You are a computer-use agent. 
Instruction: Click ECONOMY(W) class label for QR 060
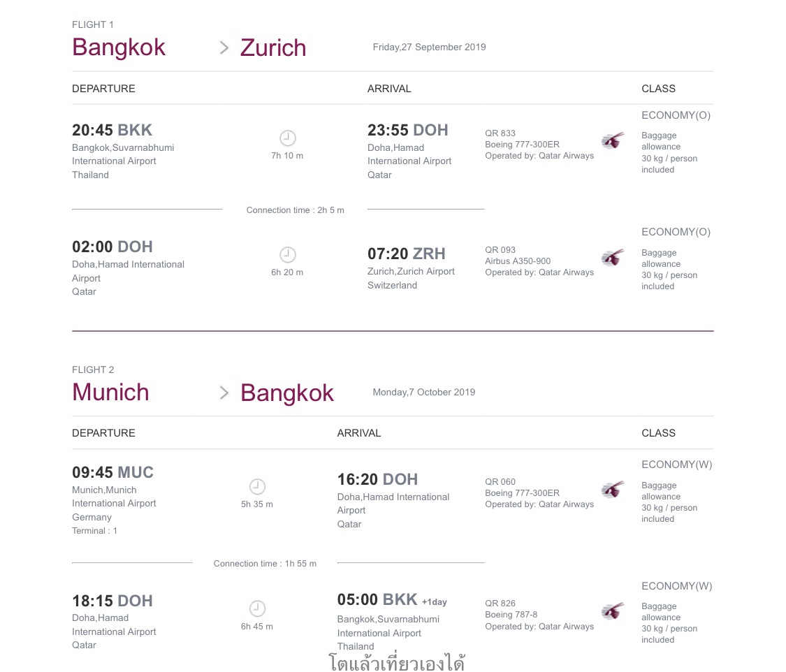(677, 465)
